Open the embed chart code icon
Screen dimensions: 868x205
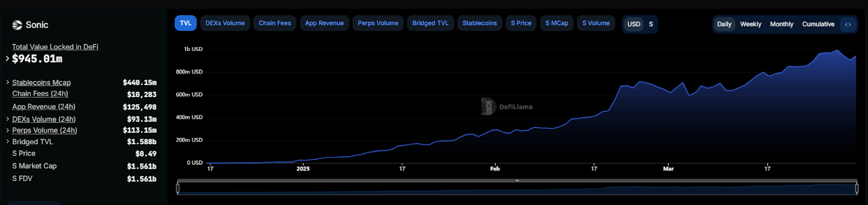click(848, 24)
